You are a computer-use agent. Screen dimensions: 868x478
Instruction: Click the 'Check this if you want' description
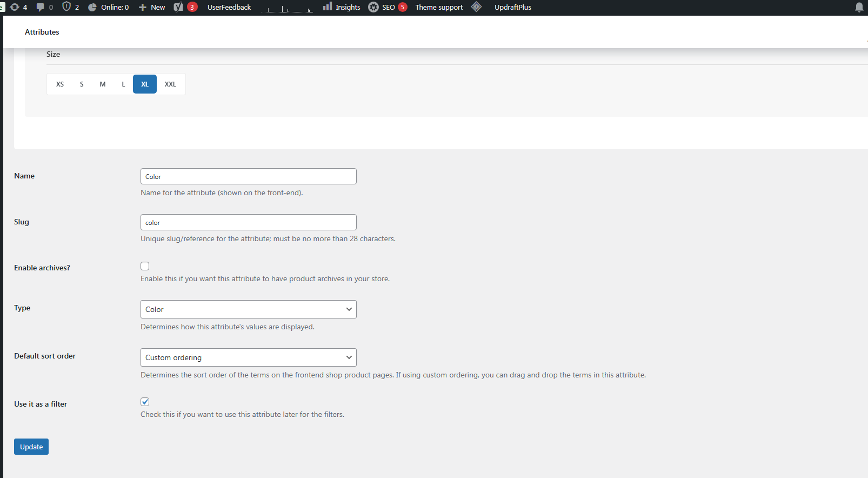242,414
